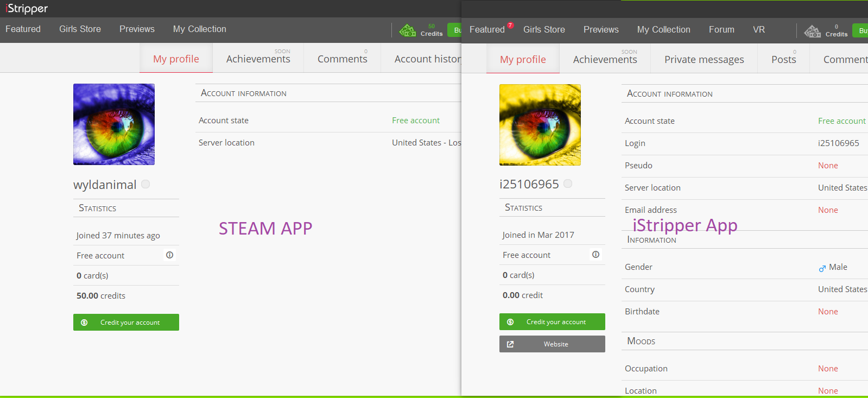
Task: Click the 0 Credits label in iStripper app
Action: [x=837, y=31]
